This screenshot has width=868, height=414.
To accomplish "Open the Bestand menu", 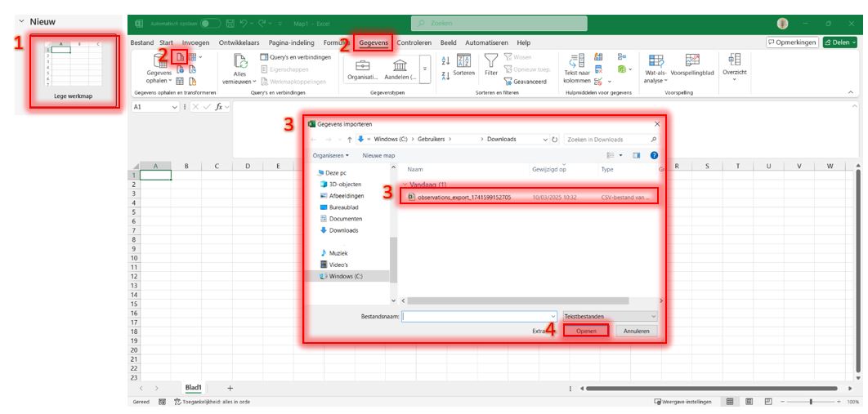I will tap(143, 42).
